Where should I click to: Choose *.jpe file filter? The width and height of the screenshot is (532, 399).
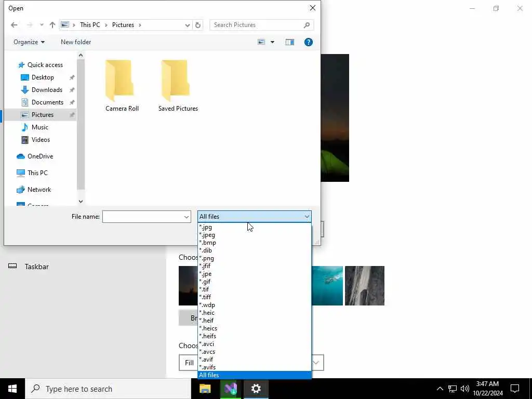coord(254,274)
